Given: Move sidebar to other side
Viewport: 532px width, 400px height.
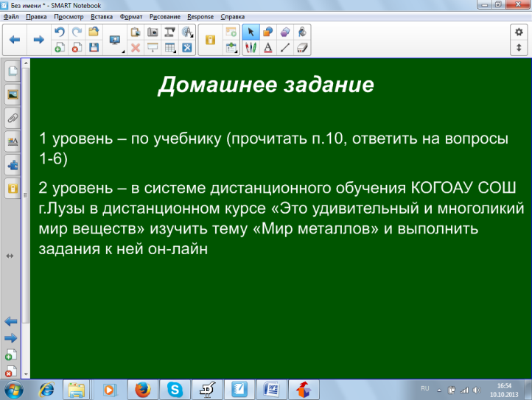Looking at the screenshot, I should pos(10,256).
